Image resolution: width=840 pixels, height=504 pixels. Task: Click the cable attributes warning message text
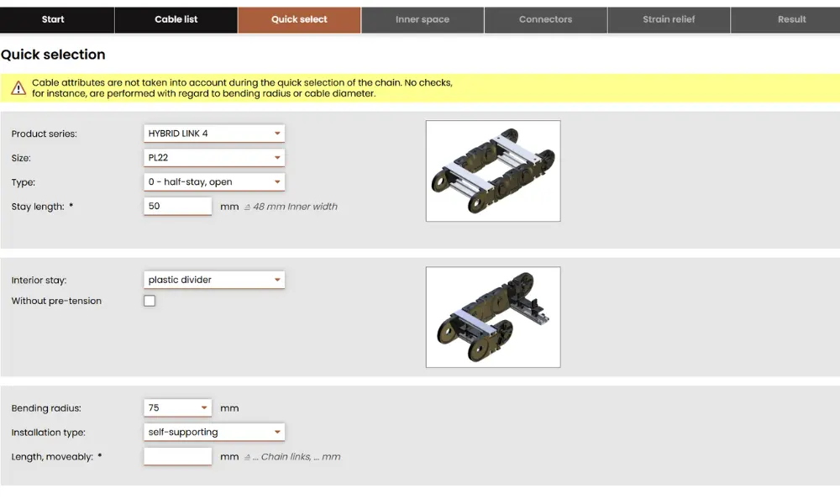(242, 88)
